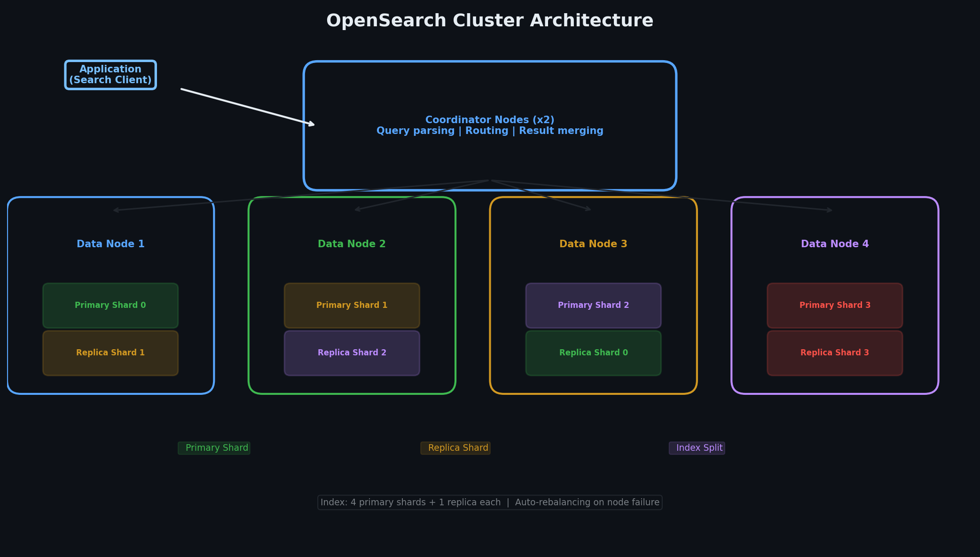Screen dimensions: 980x557
Task: Click the index summary footnote text
Action: (490, 502)
